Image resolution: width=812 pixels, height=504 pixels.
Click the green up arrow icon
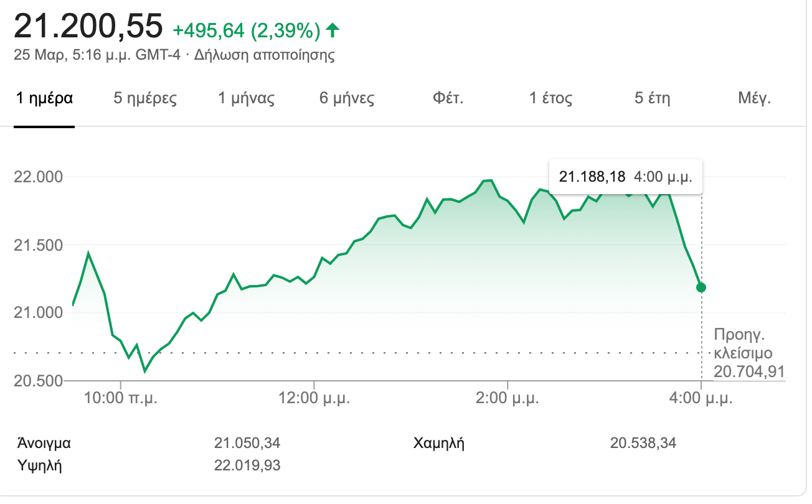tap(333, 29)
